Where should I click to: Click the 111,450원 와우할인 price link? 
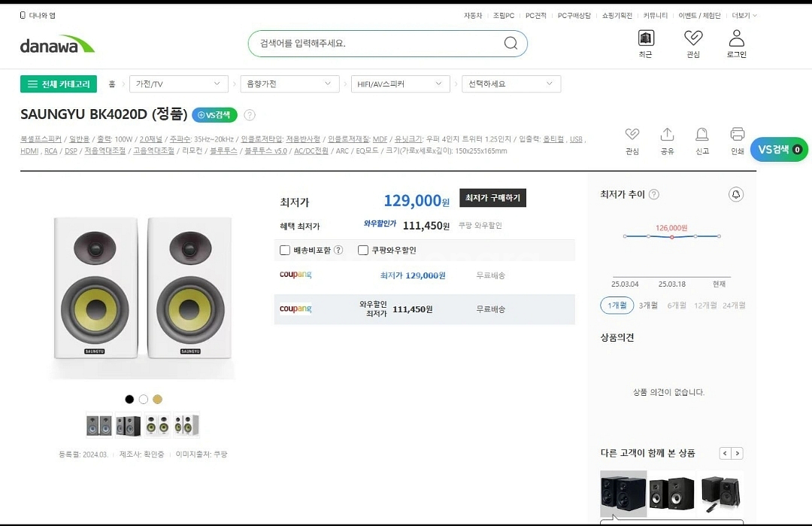coord(412,309)
